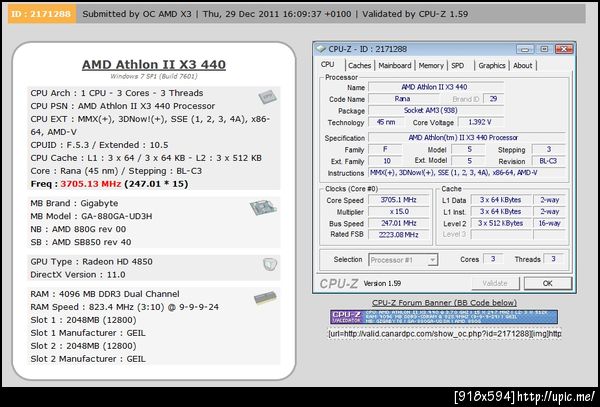Screen dimensions: 600x407
Task: Click the 16-way Level 2 associativity value
Action: [x=549, y=223]
